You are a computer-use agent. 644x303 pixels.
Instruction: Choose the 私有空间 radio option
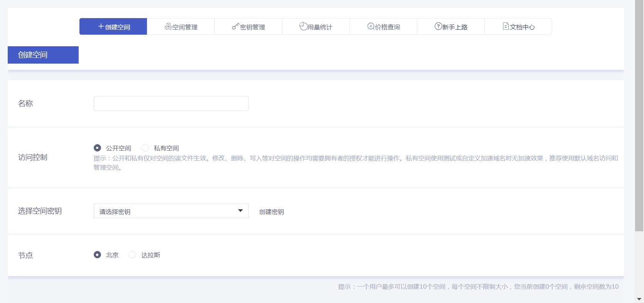pos(145,148)
